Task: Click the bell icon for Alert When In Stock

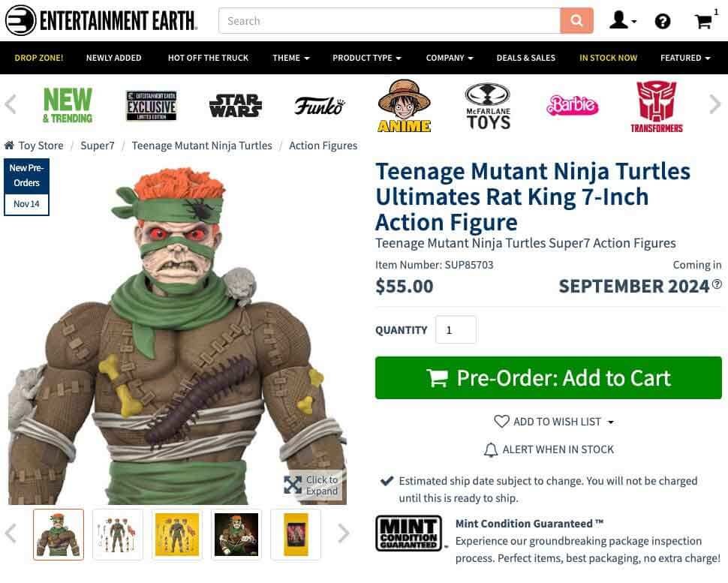Action: coord(492,449)
